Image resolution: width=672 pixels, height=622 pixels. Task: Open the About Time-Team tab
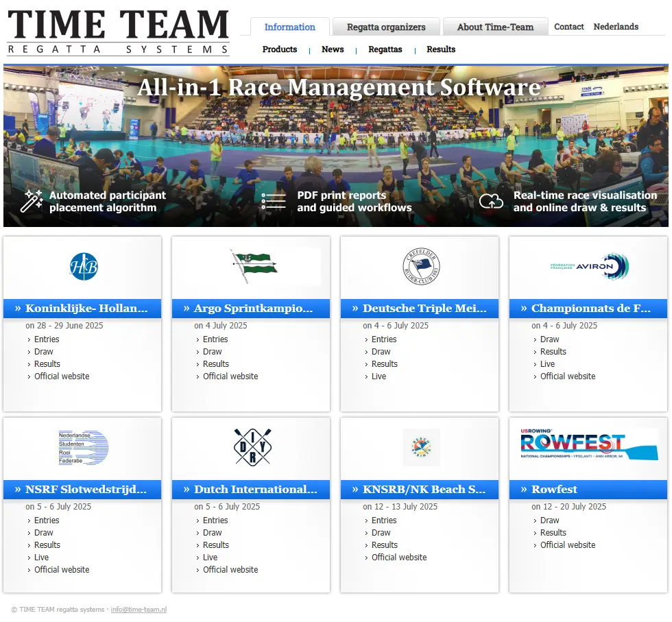[x=495, y=27]
